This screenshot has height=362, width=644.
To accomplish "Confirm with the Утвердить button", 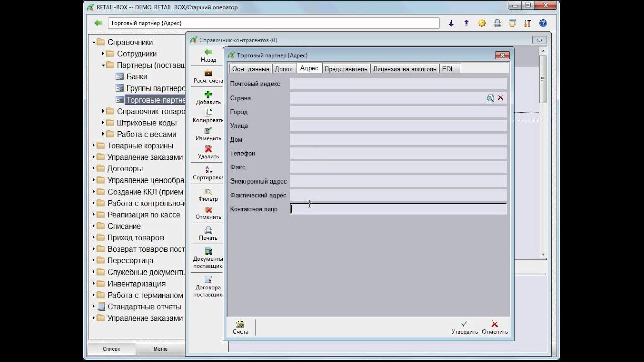I will [x=464, y=328].
